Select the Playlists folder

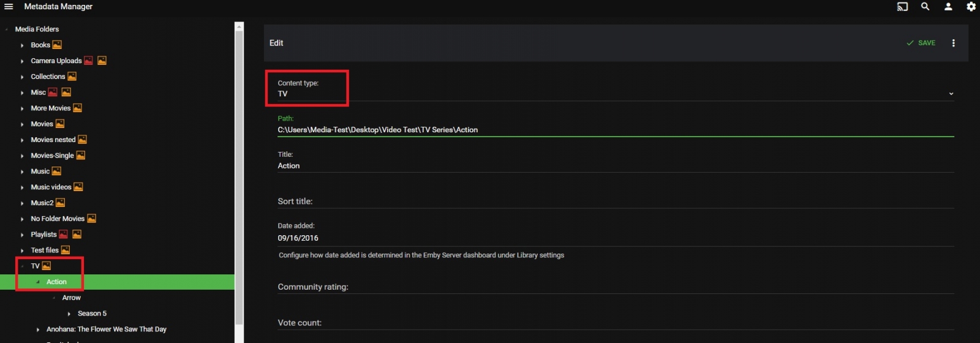tap(43, 235)
